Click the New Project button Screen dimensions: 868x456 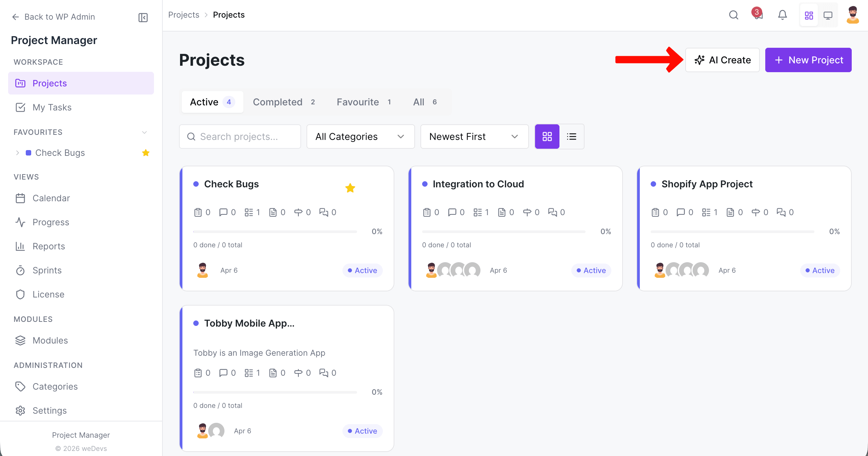tap(808, 60)
